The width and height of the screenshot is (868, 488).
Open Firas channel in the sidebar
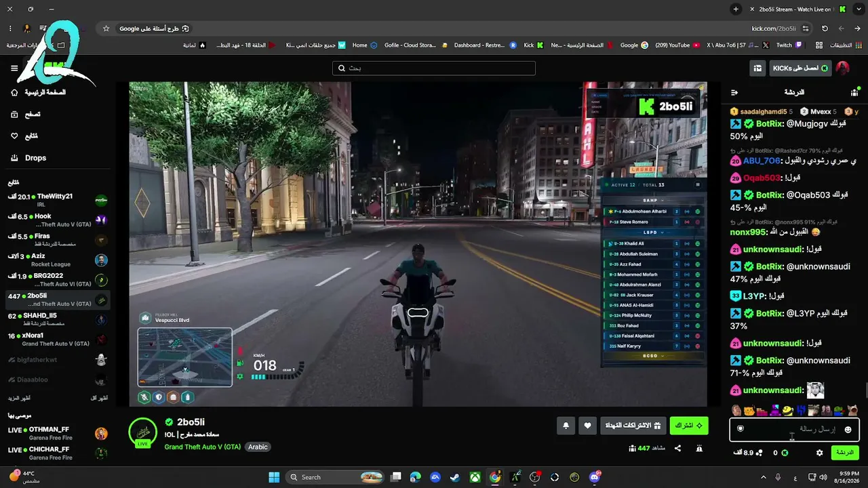point(58,239)
